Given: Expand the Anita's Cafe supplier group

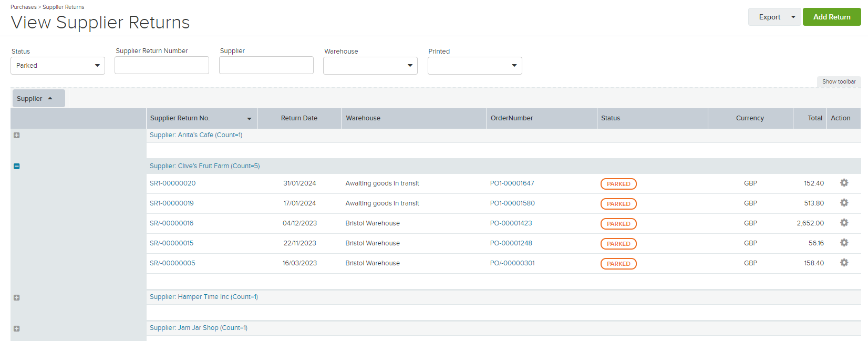Looking at the screenshot, I should pyautogui.click(x=17, y=136).
